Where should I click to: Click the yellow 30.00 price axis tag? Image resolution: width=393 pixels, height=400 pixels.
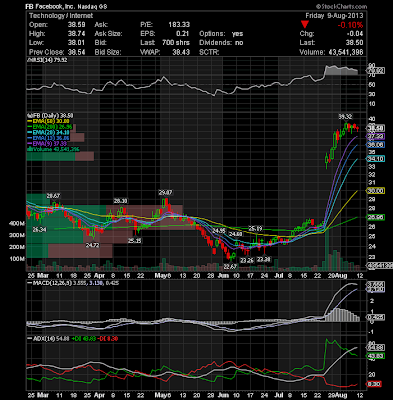pos(375,191)
